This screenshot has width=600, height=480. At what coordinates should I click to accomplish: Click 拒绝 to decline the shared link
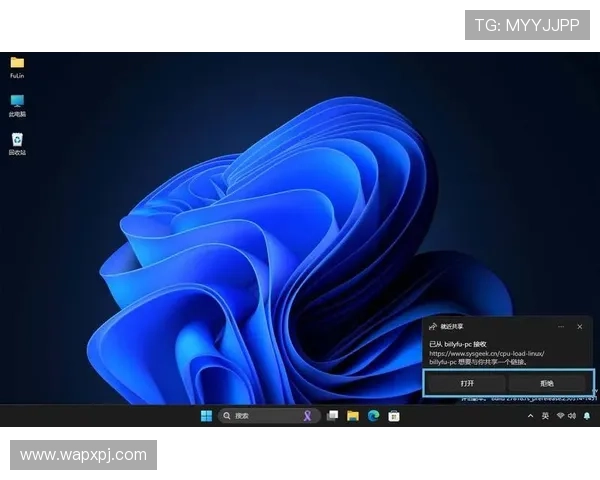point(547,383)
